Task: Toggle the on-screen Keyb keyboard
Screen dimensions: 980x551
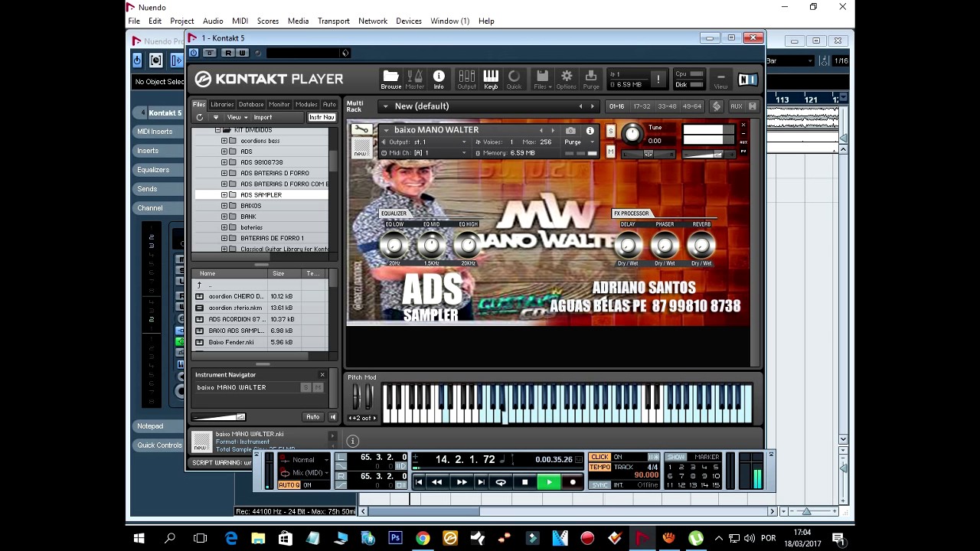Action: click(491, 79)
